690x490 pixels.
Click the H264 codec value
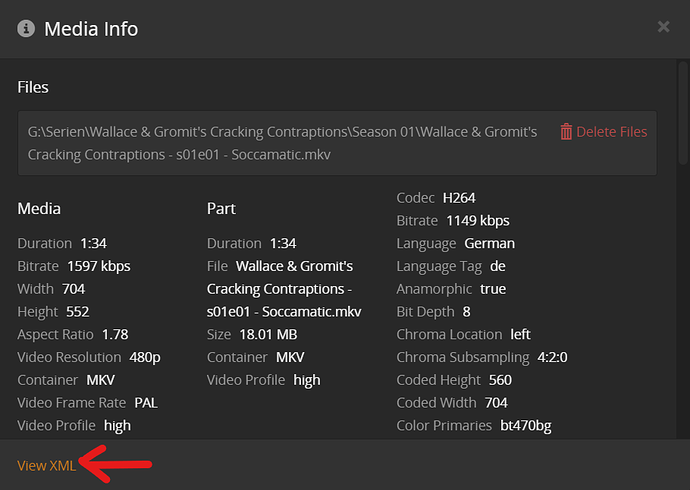(459, 198)
